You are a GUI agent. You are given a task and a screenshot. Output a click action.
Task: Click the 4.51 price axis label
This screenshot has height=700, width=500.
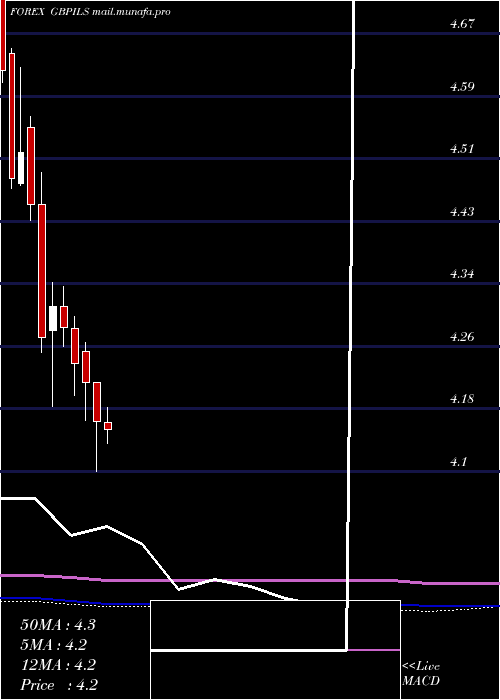pyautogui.click(x=462, y=149)
